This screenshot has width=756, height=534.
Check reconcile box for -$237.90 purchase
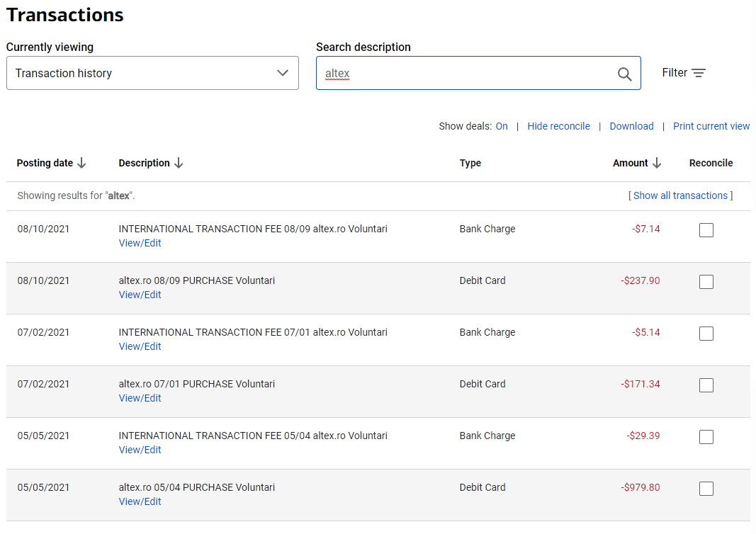pyautogui.click(x=706, y=282)
